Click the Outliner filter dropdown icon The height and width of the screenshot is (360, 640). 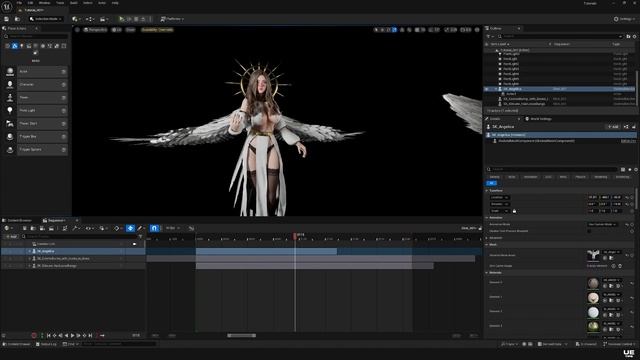489,36
